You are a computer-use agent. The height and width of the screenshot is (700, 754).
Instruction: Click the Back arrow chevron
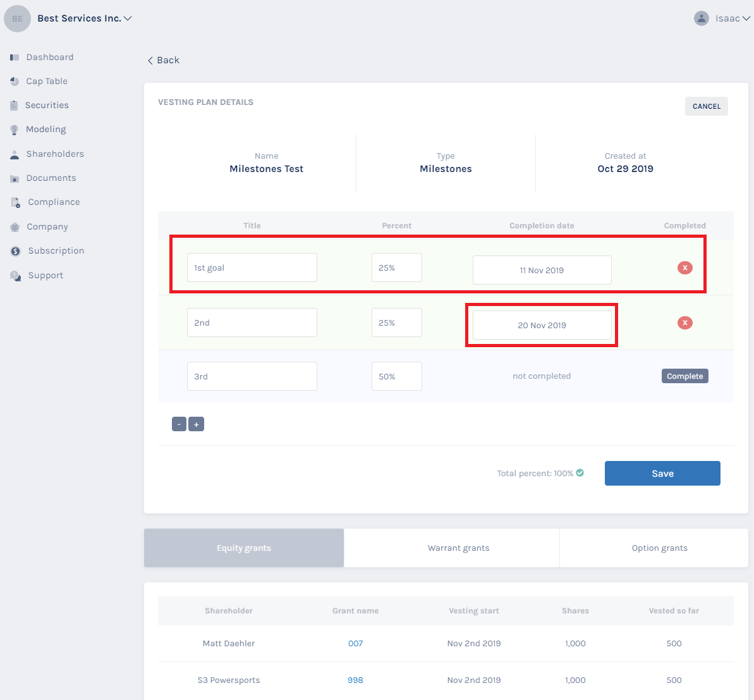(x=150, y=60)
